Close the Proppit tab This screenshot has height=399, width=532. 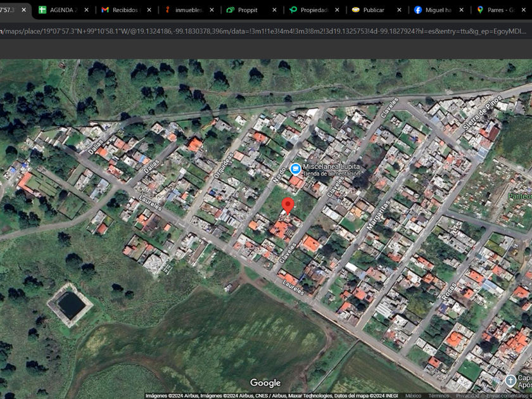pos(274,10)
